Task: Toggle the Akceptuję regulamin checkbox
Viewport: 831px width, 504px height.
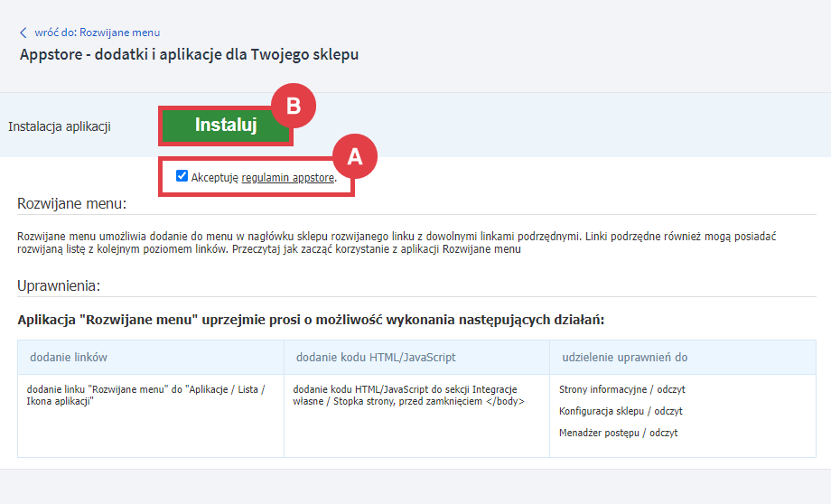Action: coord(182,177)
